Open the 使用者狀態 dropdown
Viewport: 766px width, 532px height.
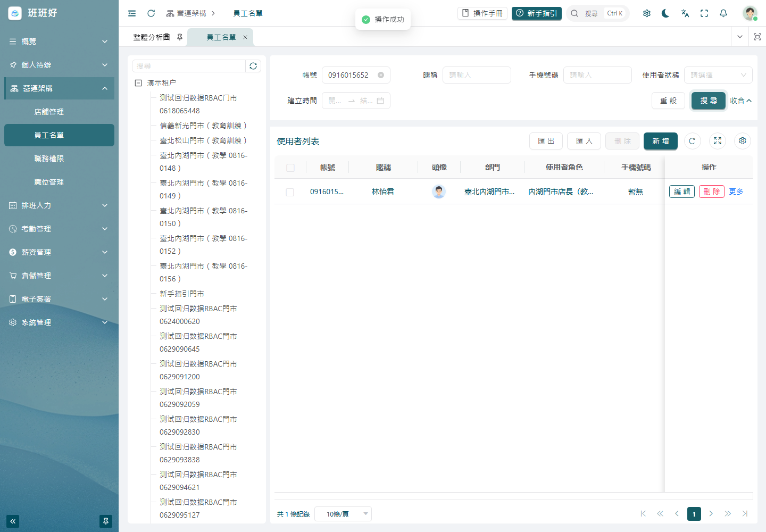pos(718,75)
